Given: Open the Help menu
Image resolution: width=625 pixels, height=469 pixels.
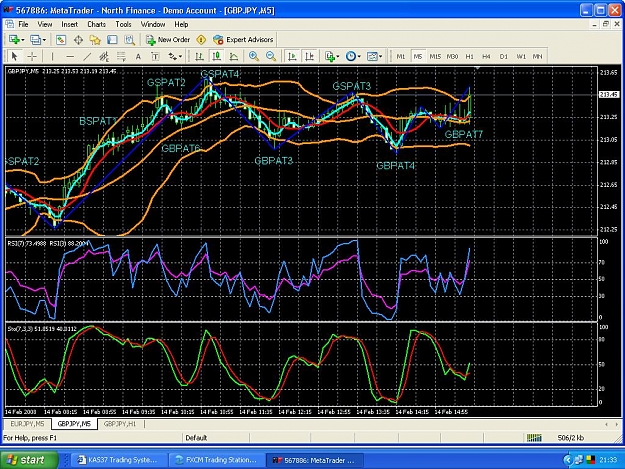Looking at the screenshot, I should [181, 24].
